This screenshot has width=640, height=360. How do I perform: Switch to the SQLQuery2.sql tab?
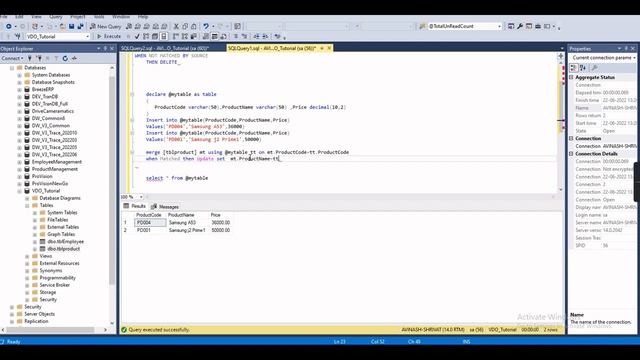click(x=165, y=48)
